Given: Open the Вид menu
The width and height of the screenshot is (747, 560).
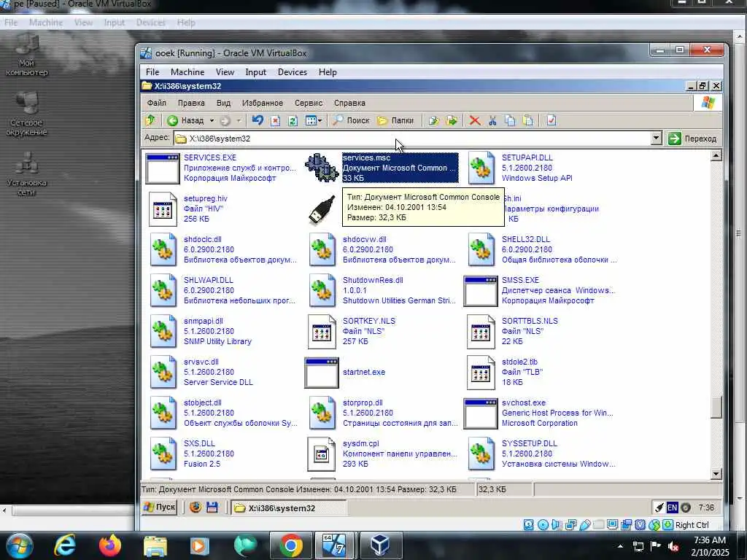Looking at the screenshot, I should coord(223,103).
